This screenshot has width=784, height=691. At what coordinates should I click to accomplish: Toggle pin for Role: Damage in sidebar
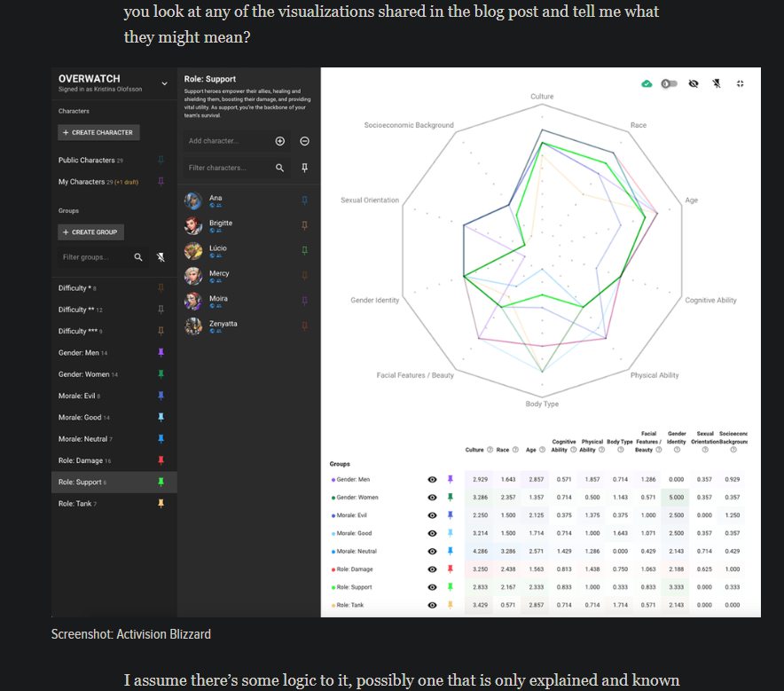(161, 460)
